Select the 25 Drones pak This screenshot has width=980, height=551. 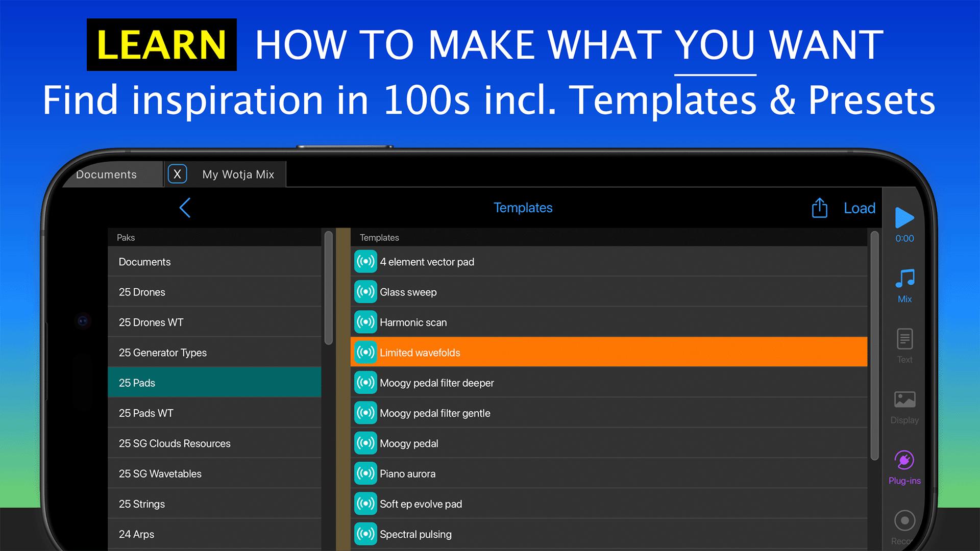[x=214, y=292]
